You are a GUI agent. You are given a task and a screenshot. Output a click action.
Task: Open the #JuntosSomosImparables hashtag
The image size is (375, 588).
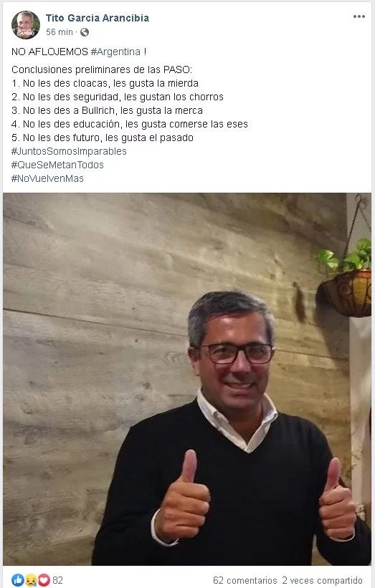[69, 151]
